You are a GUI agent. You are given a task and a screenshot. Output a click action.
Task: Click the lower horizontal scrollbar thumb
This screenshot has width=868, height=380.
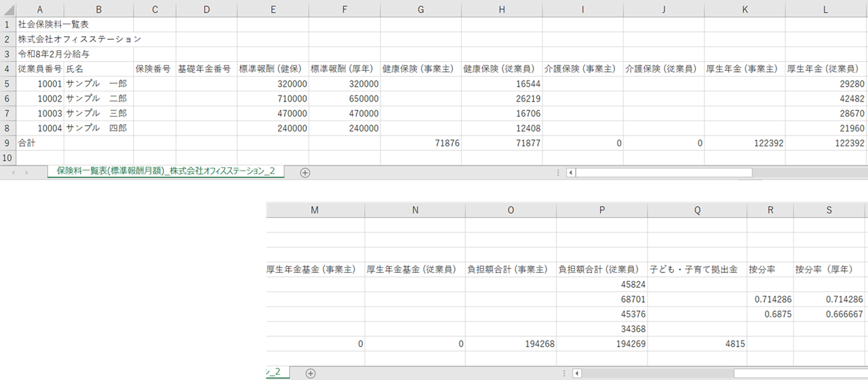[x=800, y=373]
